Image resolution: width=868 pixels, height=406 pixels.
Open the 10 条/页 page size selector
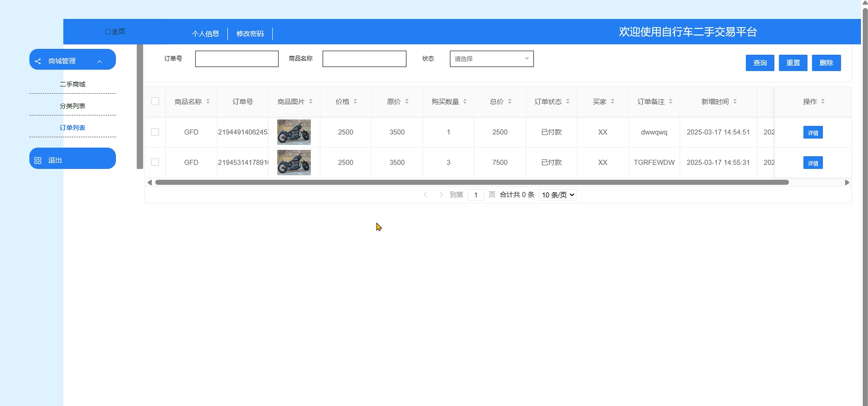click(x=558, y=195)
